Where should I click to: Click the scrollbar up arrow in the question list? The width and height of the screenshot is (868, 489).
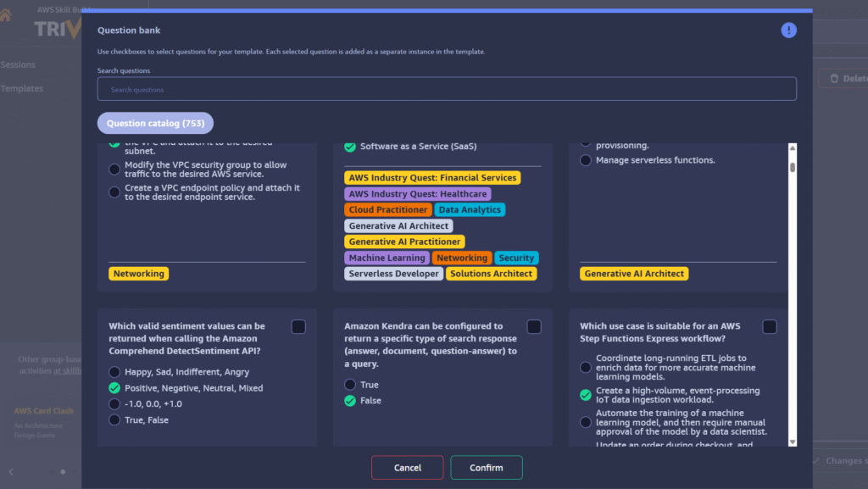[x=793, y=148]
